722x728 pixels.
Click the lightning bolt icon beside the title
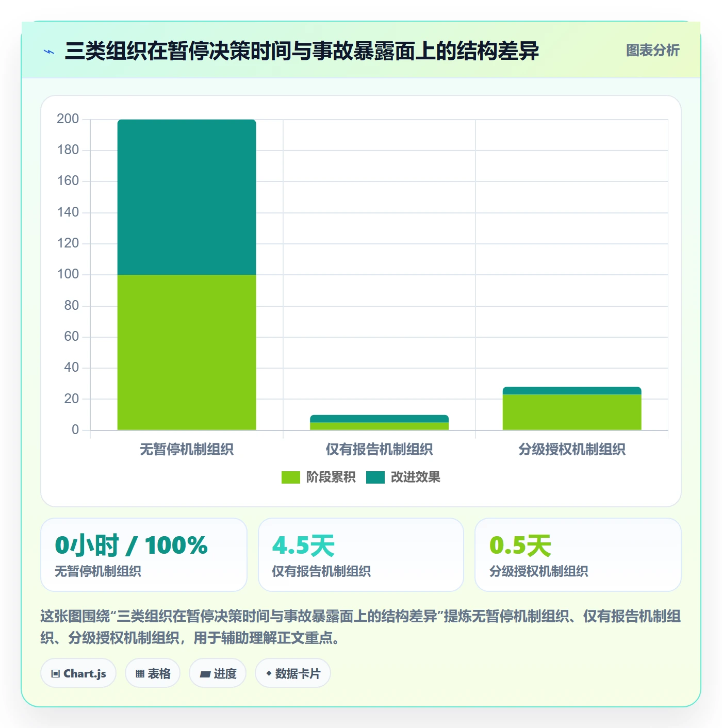49,52
